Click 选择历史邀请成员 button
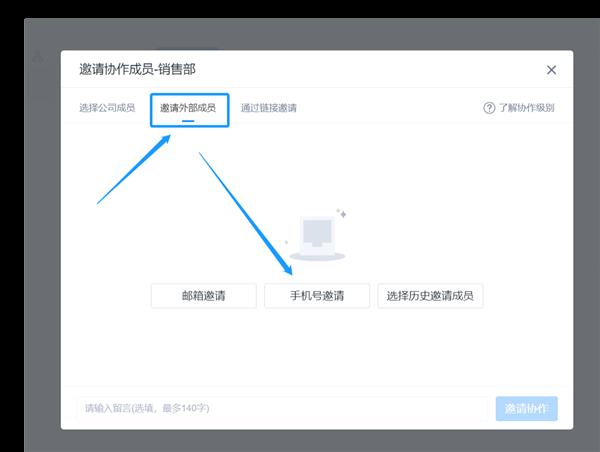This screenshot has width=600, height=452. point(430,295)
